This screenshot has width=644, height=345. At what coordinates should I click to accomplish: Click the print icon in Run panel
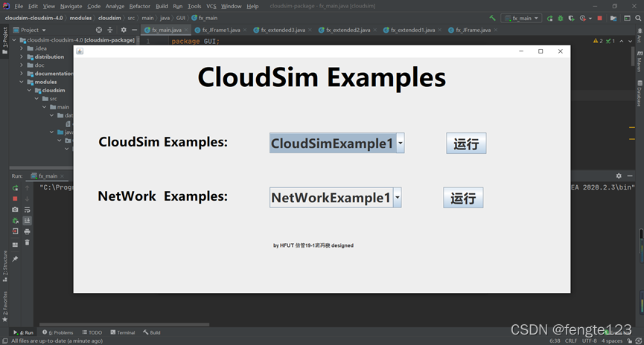point(27,231)
